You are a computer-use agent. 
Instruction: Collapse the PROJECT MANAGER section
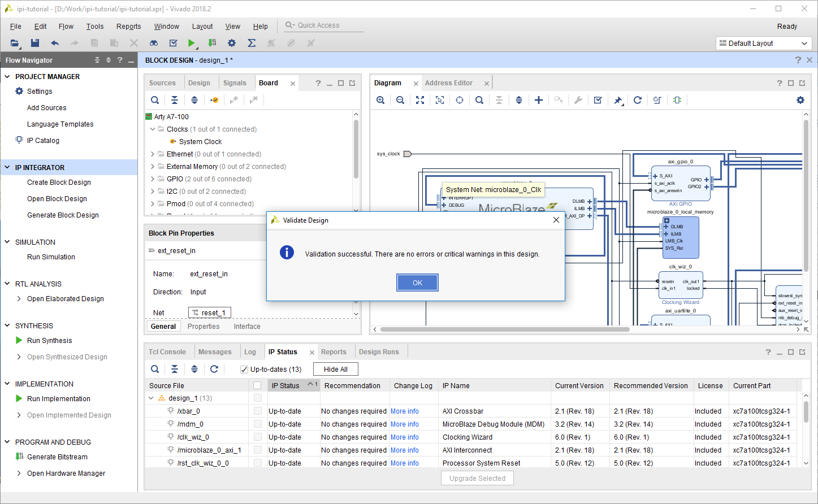7,77
